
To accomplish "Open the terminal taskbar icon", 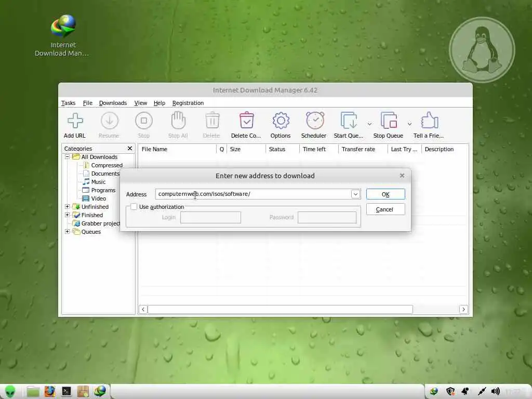I will pyautogui.click(x=66, y=392).
